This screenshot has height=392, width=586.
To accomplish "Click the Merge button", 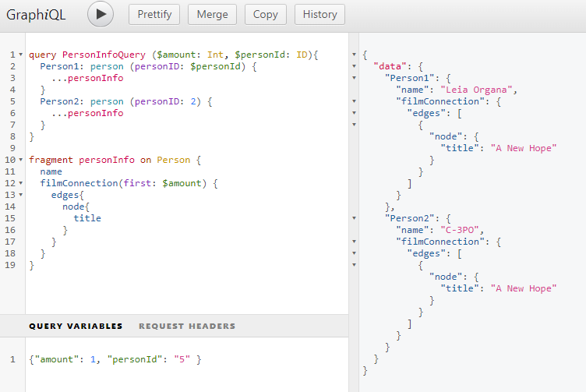I will [212, 15].
